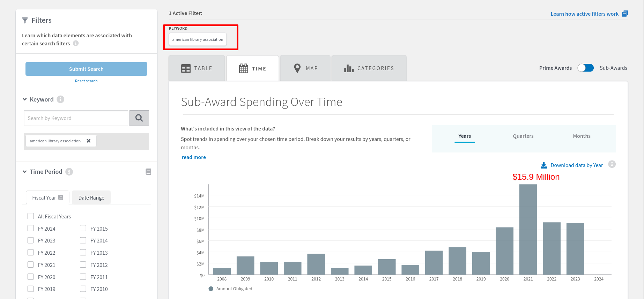Collapse the Time Period section chevron

25,172
